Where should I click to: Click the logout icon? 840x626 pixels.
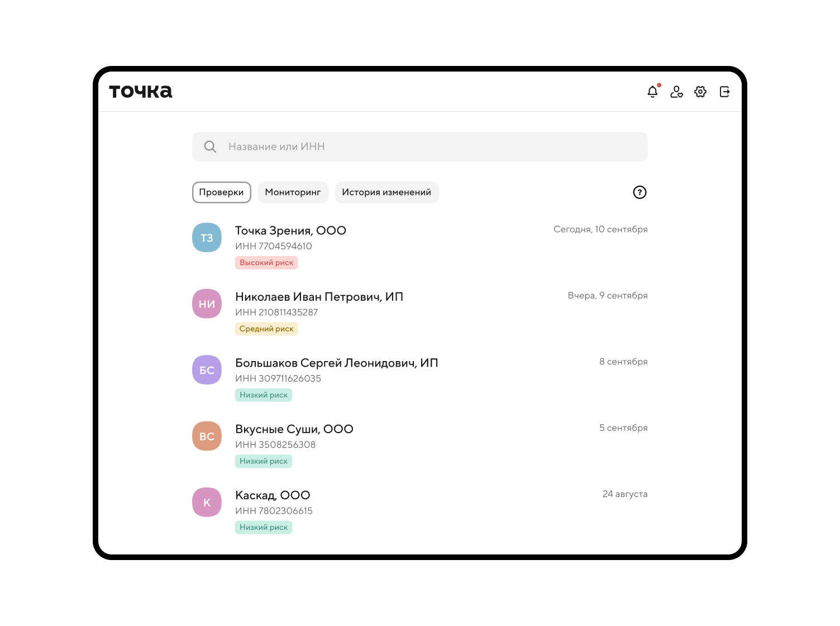click(x=724, y=92)
